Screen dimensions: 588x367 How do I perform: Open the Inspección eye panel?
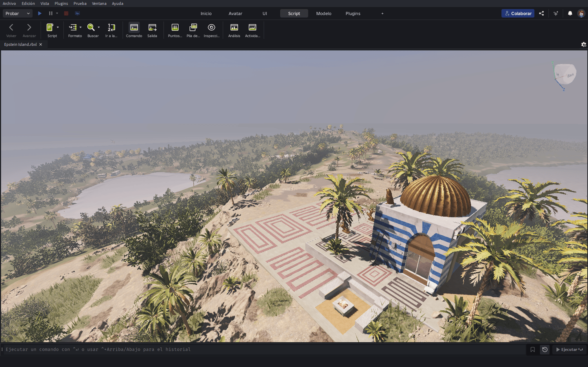pos(212,30)
